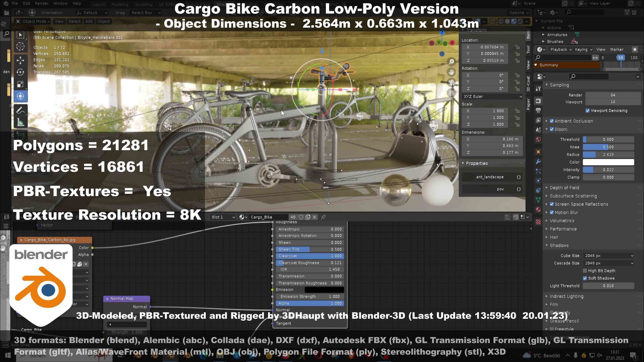Screen dimensions: 644x362
Task: Open the XYZ Euler rotation mode dropdown
Action: pos(492,97)
